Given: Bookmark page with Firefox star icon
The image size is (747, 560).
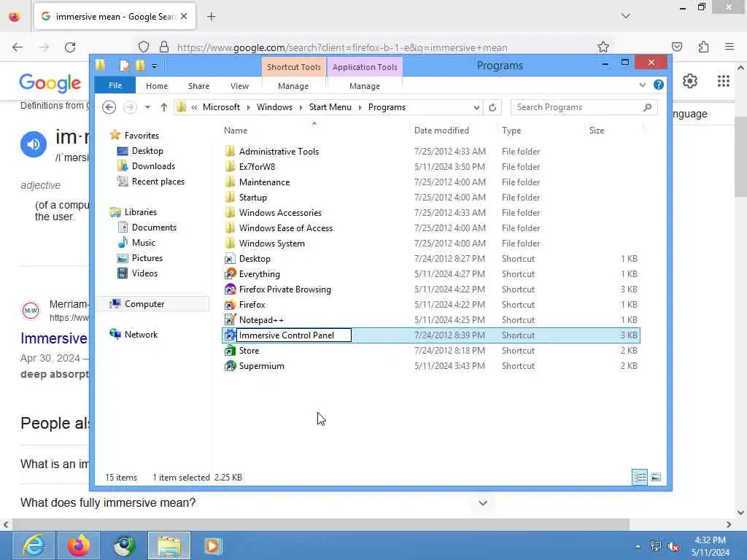Looking at the screenshot, I should (603, 47).
